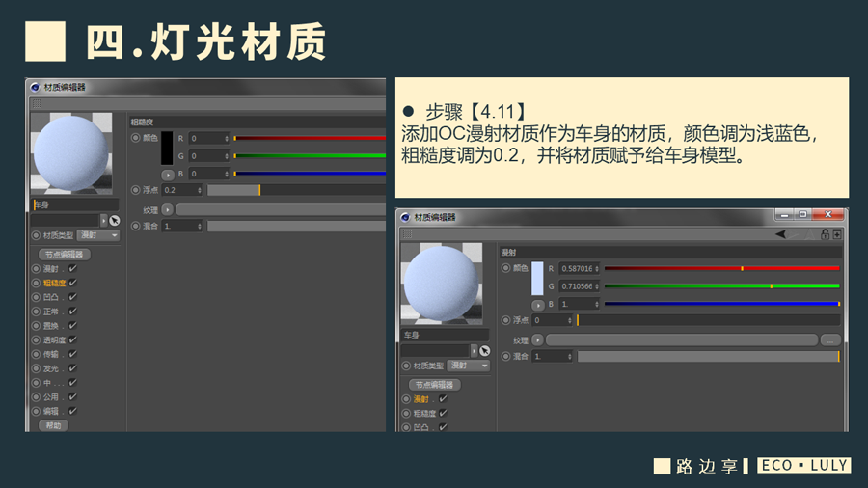Open the 材质类型 dropdown in the left editor

(98, 235)
